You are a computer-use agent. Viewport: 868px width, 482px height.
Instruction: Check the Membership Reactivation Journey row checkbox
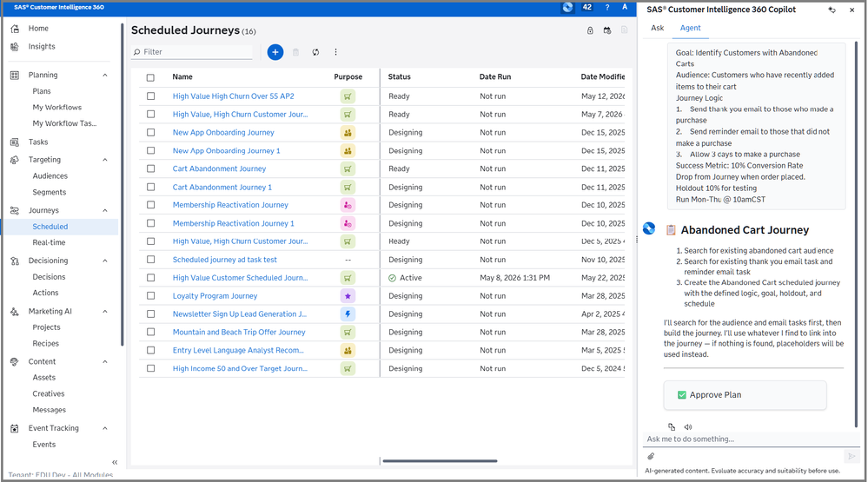(150, 205)
